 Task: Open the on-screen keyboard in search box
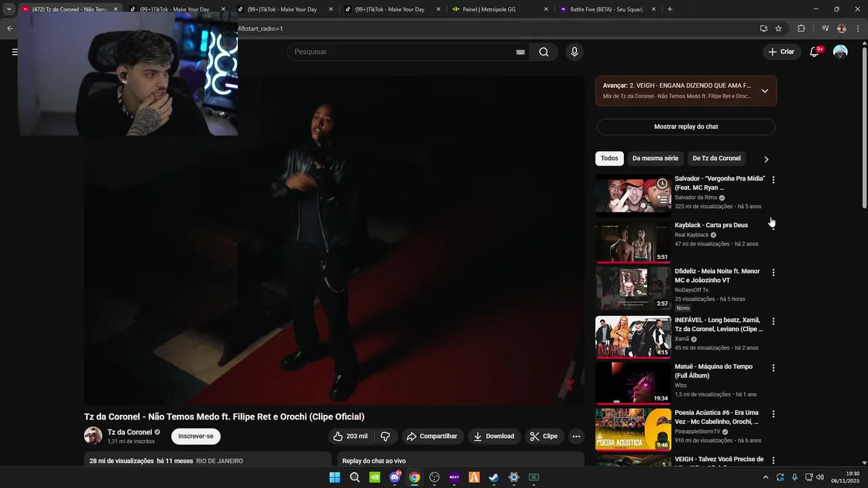tap(520, 52)
